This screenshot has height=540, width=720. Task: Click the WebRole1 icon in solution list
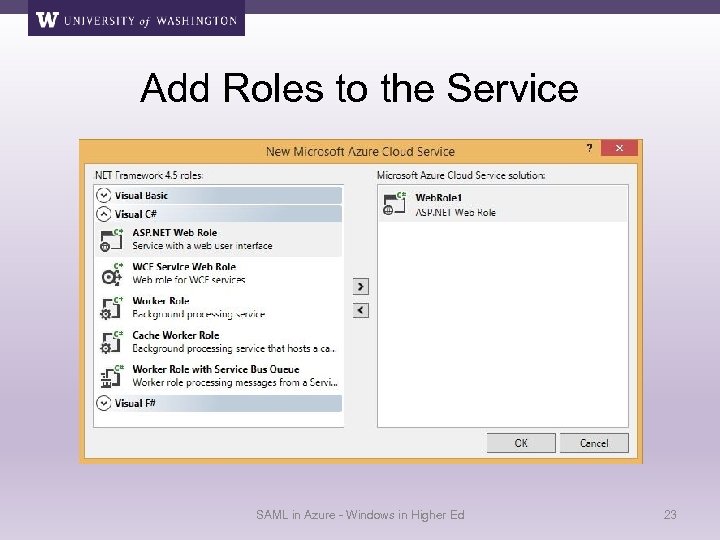click(394, 204)
